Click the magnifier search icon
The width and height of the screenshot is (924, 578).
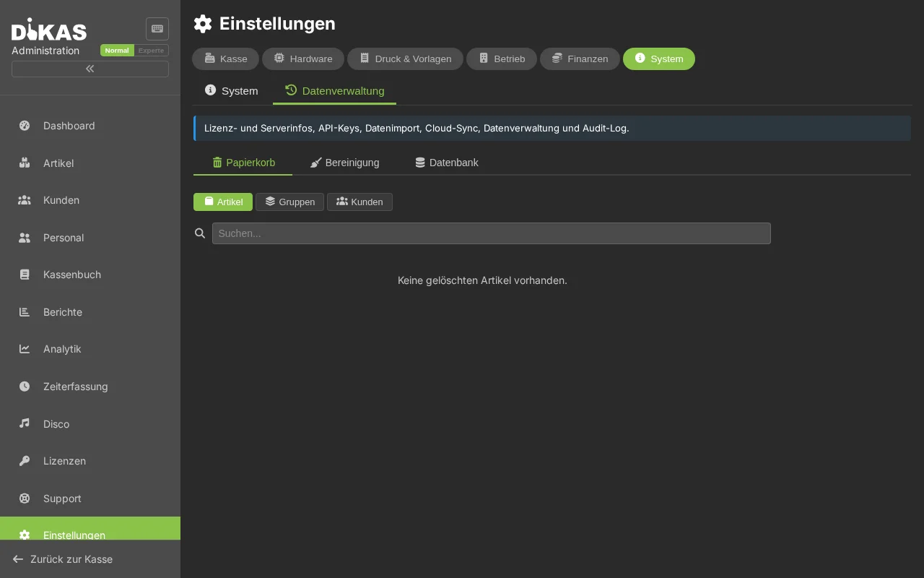click(x=200, y=233)
